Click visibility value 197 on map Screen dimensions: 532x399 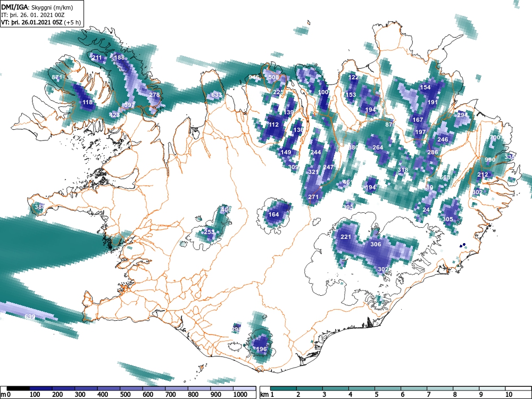pos(420,132)
